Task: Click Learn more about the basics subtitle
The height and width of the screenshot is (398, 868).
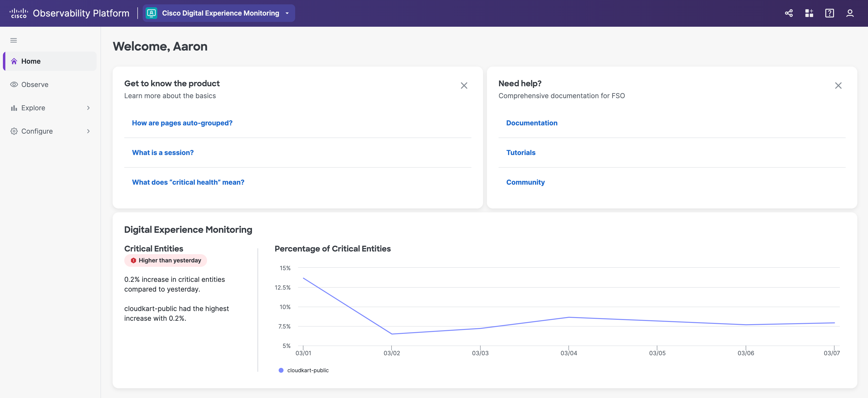Action: pyautogui.click(x=170, y=96)
